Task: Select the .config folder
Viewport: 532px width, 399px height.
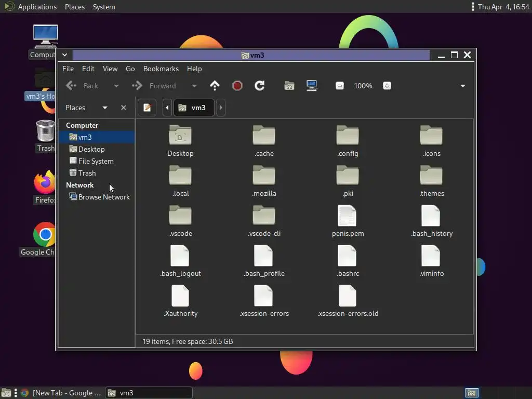Action: [x=348, y=135]
